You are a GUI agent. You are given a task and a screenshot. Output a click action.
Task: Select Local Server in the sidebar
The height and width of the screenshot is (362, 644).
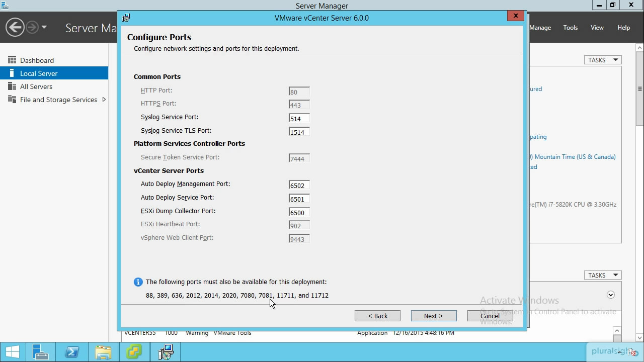[x=54, y=73]
